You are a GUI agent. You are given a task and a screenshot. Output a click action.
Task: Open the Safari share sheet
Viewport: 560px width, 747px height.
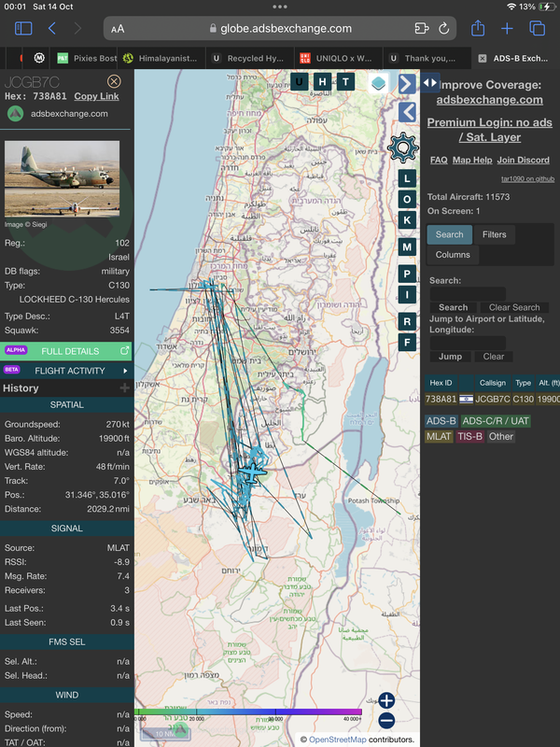(x=478, y=28)
